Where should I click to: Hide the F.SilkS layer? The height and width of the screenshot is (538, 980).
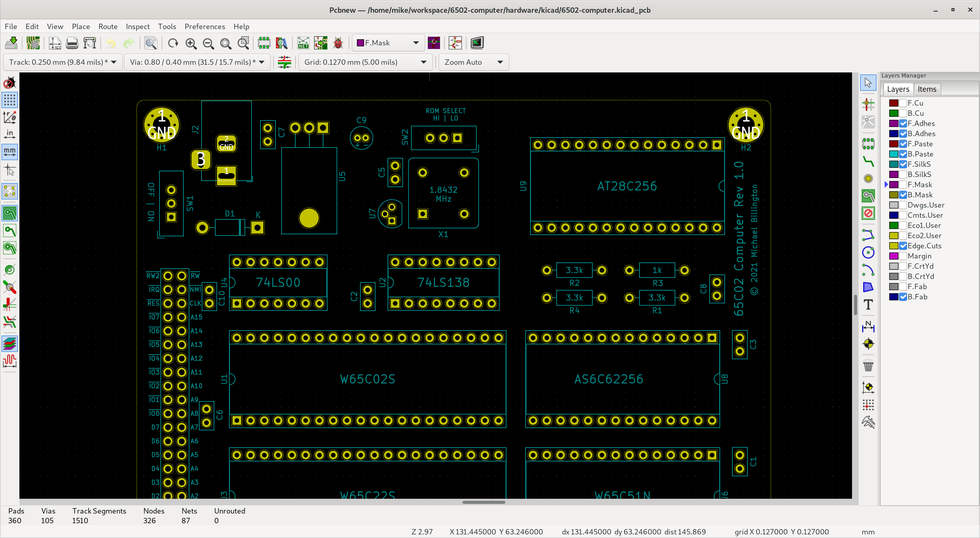903,164
